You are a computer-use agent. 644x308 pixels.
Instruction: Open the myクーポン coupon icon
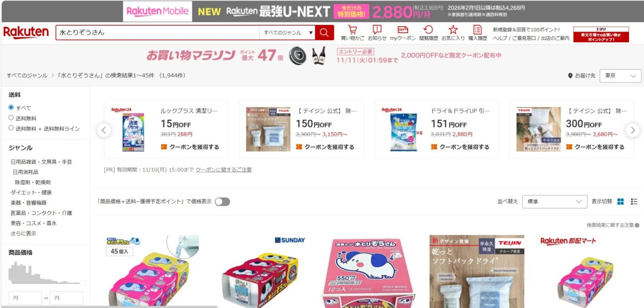coord(403,33)
